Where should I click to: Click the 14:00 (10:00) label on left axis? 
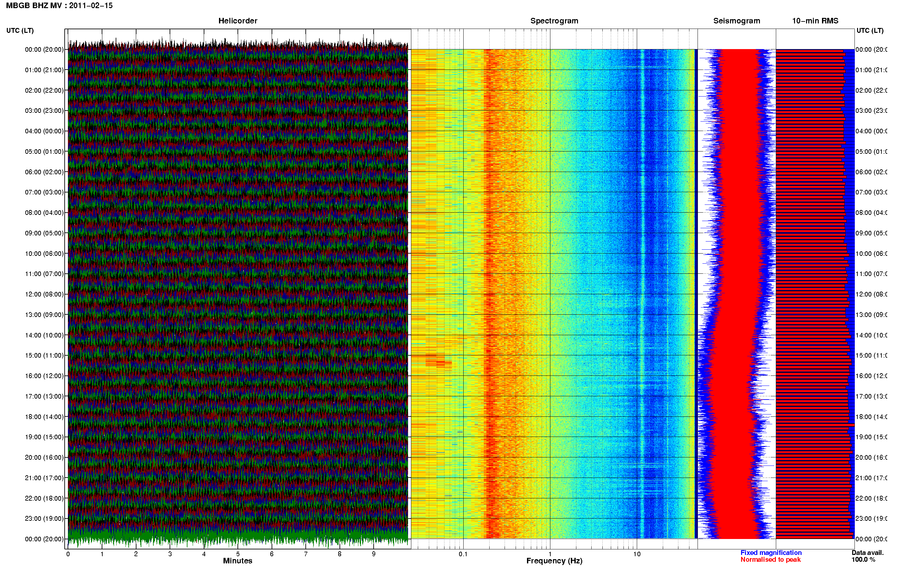44,335
